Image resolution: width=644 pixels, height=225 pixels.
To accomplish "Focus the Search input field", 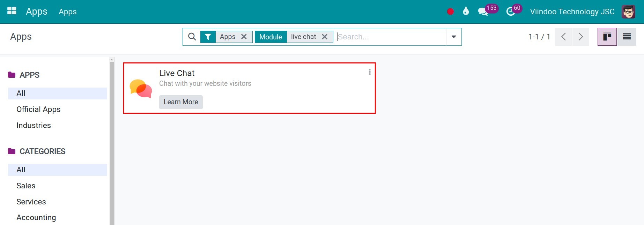I will (391, 37).
